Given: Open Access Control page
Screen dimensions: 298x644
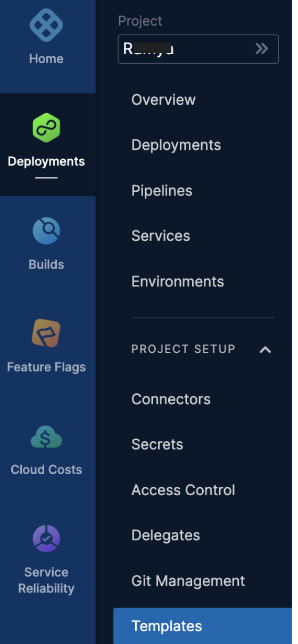Looking at the screenshot, I should click(183, 490).
